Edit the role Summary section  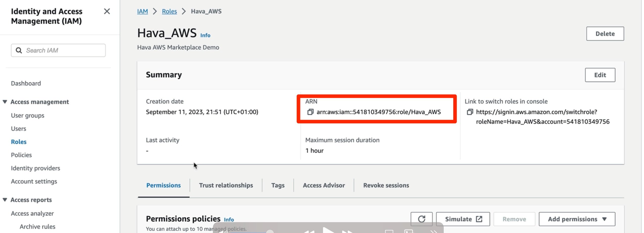point(600,75)
